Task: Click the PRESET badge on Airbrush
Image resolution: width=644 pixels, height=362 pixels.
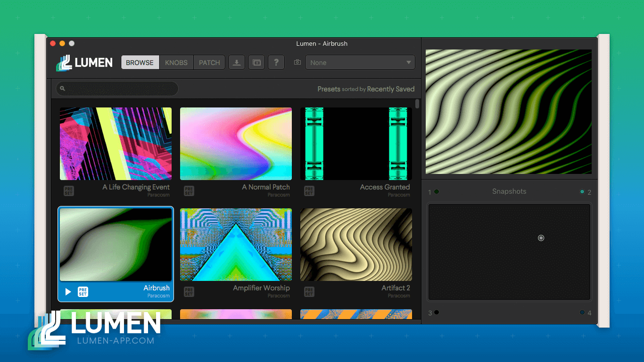Action: pos(83,292)
